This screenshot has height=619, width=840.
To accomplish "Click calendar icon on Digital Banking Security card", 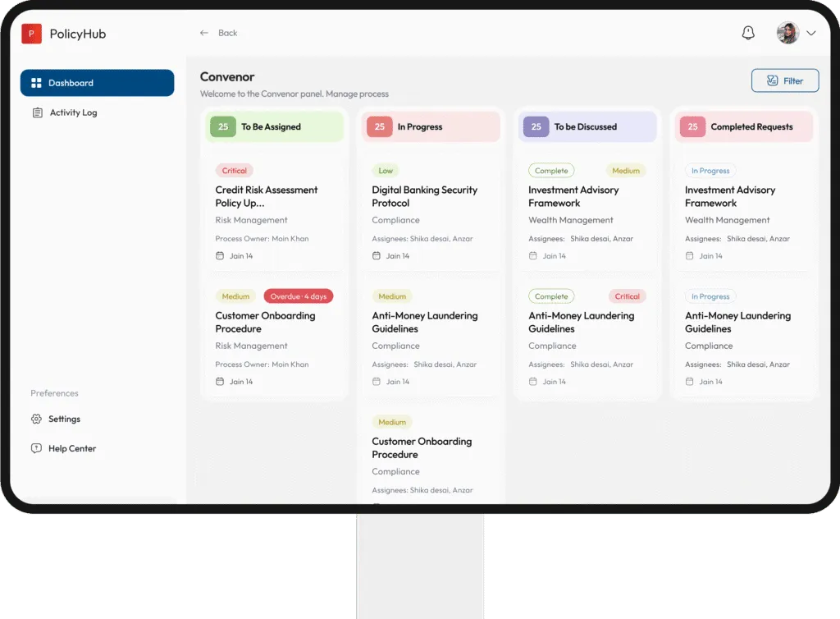I will click(377, 256).
